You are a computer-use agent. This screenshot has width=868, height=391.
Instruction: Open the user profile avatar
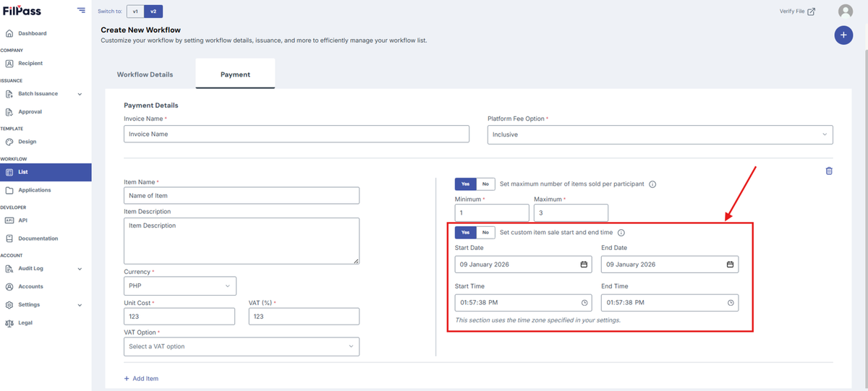click(x=845, y=12)
